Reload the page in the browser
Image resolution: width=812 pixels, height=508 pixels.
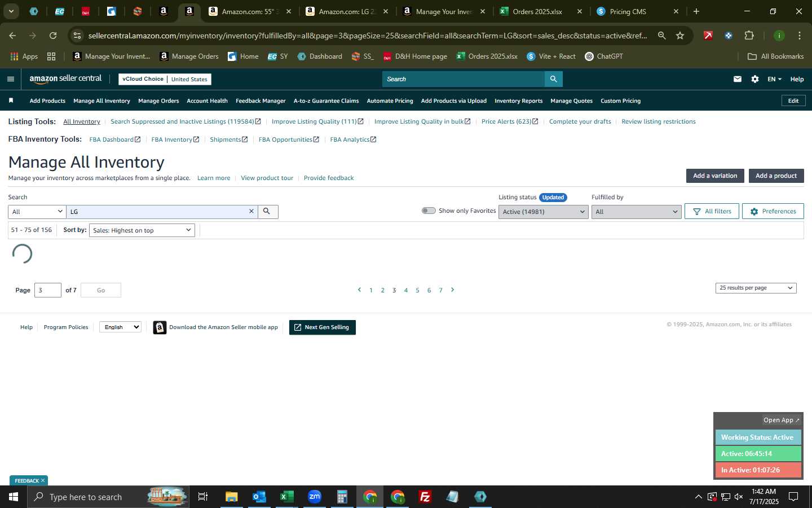(x=53, y=36)
